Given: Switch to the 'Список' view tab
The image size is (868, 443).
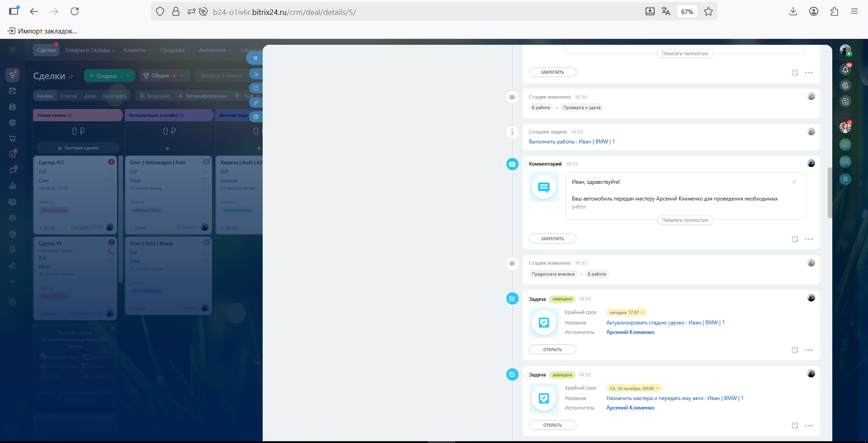Looking at the screenshot, I should point(69,96).
